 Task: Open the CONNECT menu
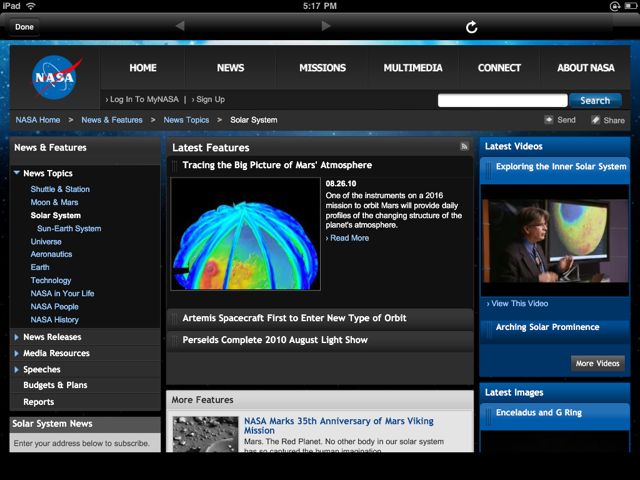click(499, 68)
